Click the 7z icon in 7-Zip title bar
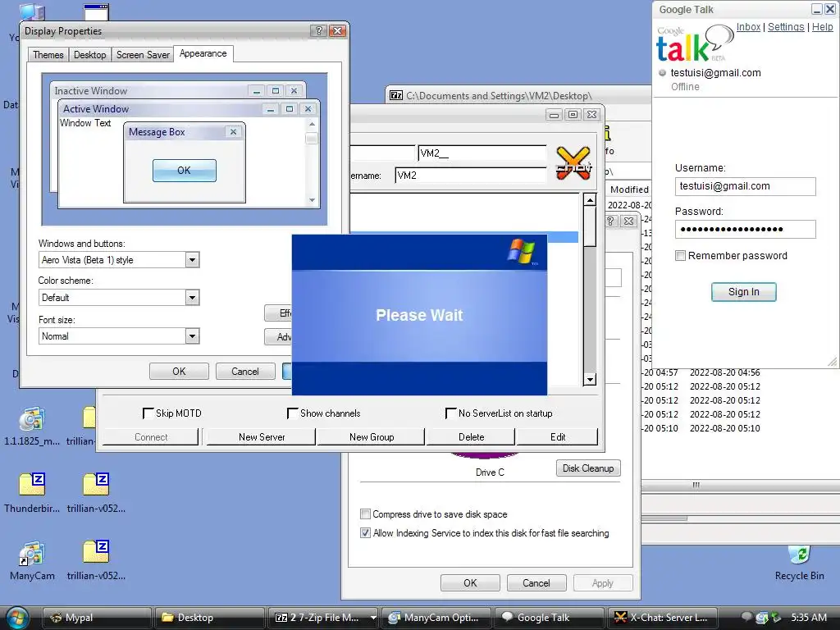Image resolution: width=840 pixels, height=630 pixels. (x=396, y=95)
